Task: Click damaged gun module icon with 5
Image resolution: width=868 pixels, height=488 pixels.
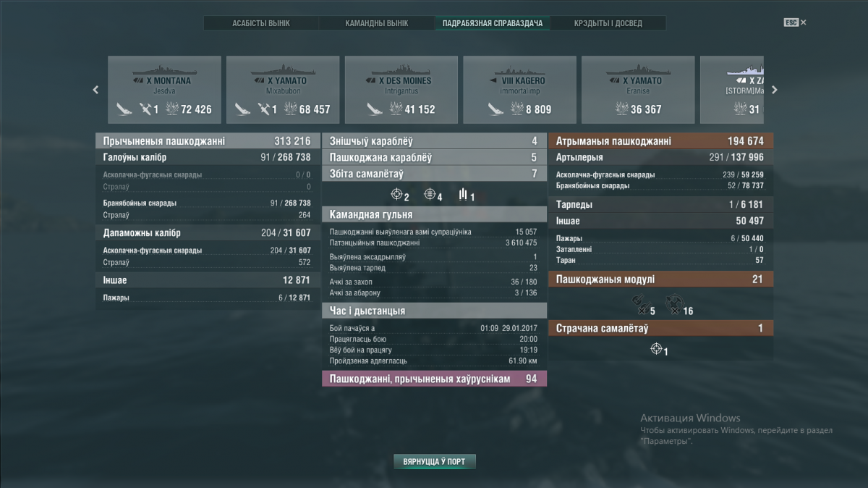Action: click(x=639, y=303)
